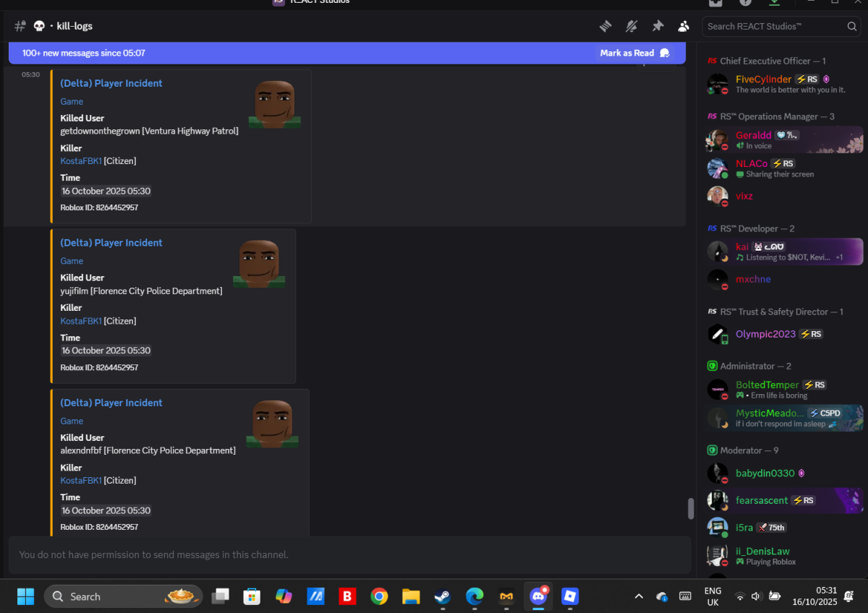The image size is (868, 613).
Task: Open pinned messages via pin icon
Action: [658, 26]
